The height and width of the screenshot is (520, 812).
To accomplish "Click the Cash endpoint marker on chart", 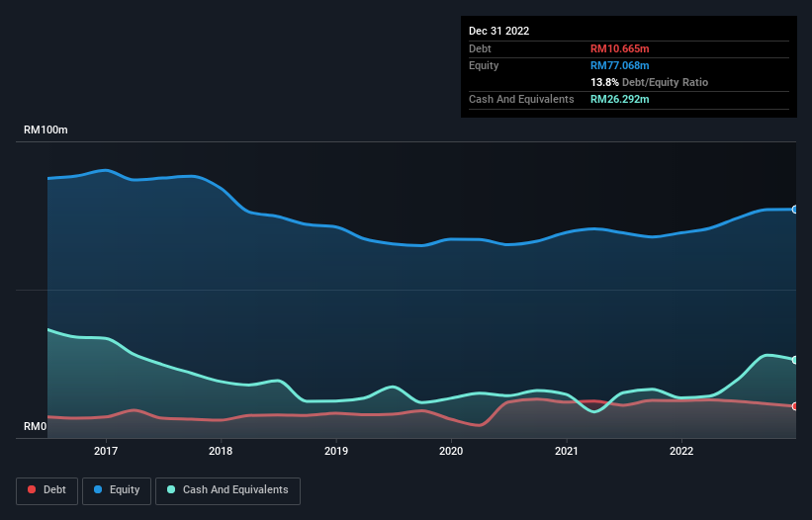I will pyautogui.click(x=795, y=360).
